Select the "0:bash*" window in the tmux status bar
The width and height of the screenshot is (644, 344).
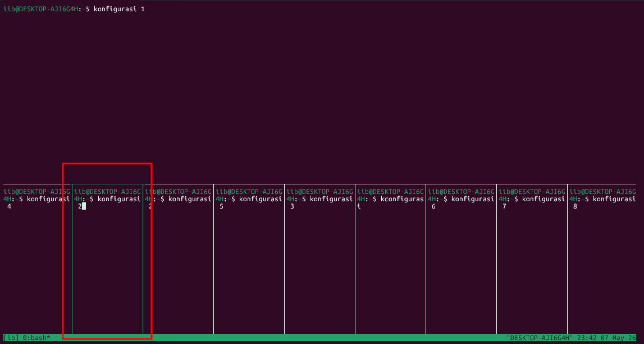coord(36,338)
